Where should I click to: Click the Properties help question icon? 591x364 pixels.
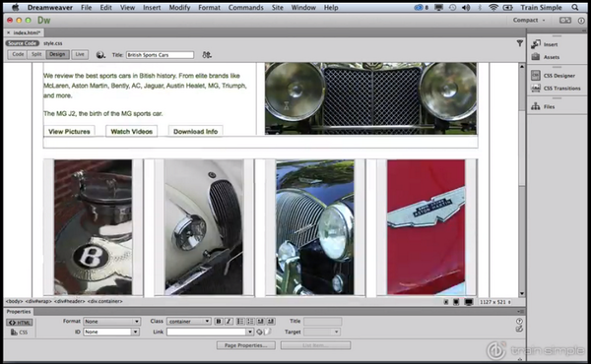point(519,321)
